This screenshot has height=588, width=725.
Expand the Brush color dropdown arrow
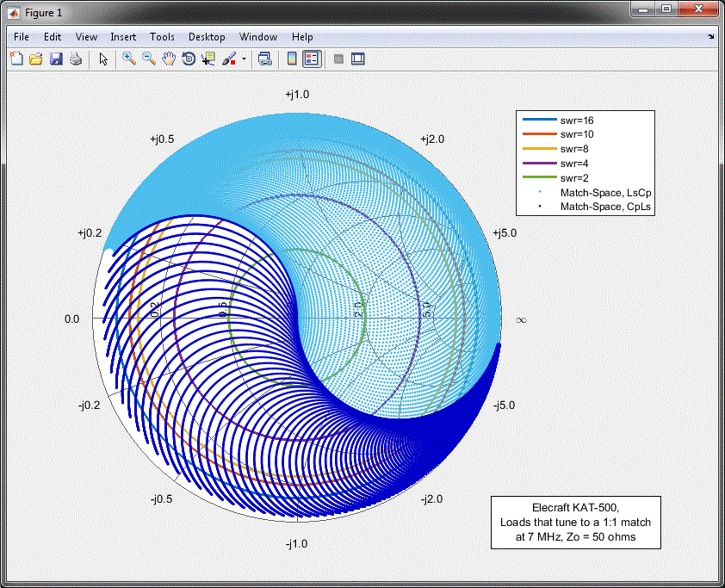click(x=244, y=59)
